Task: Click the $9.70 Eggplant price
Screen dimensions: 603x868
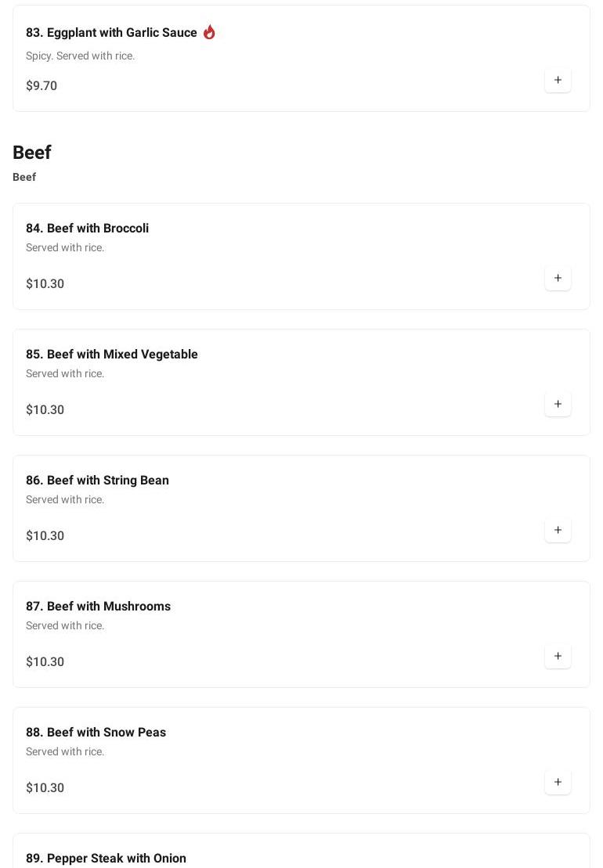Action: (42, 86)
